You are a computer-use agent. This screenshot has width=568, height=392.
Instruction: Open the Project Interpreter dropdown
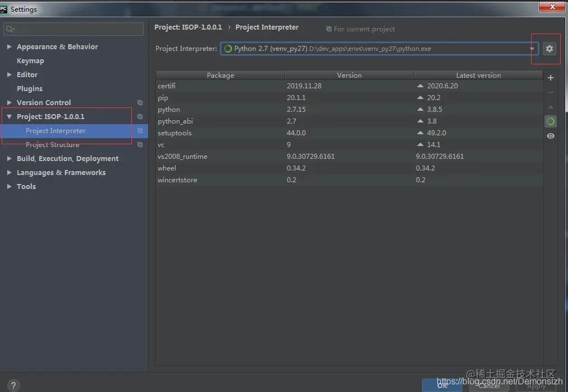coord(533,49)
